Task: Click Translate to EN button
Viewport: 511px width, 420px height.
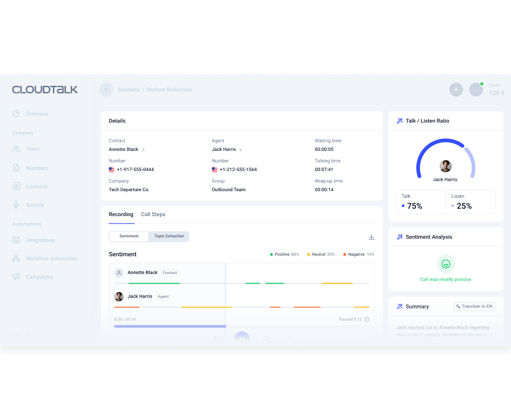Action: pos(474,306)
